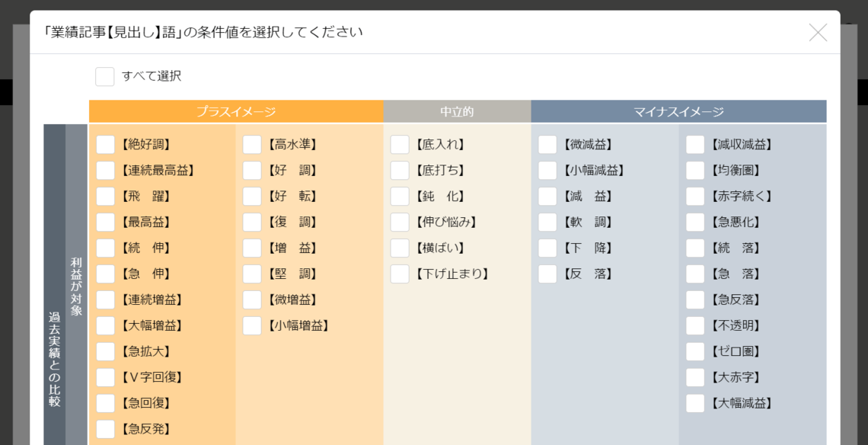The image size is (868, 445).
Task: Select the 【底入れ】 checkbox
Action: 400,145
